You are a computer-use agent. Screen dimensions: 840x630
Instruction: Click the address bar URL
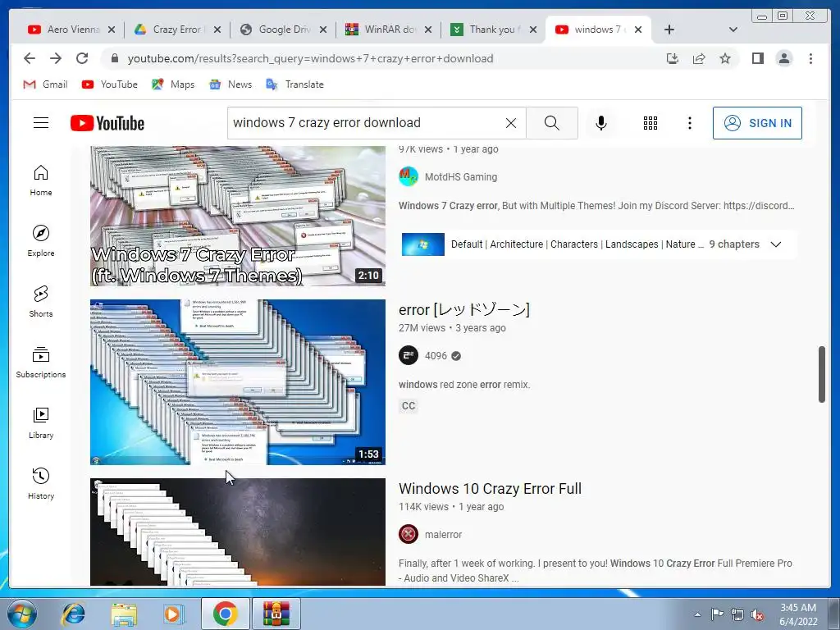point(310,58)
